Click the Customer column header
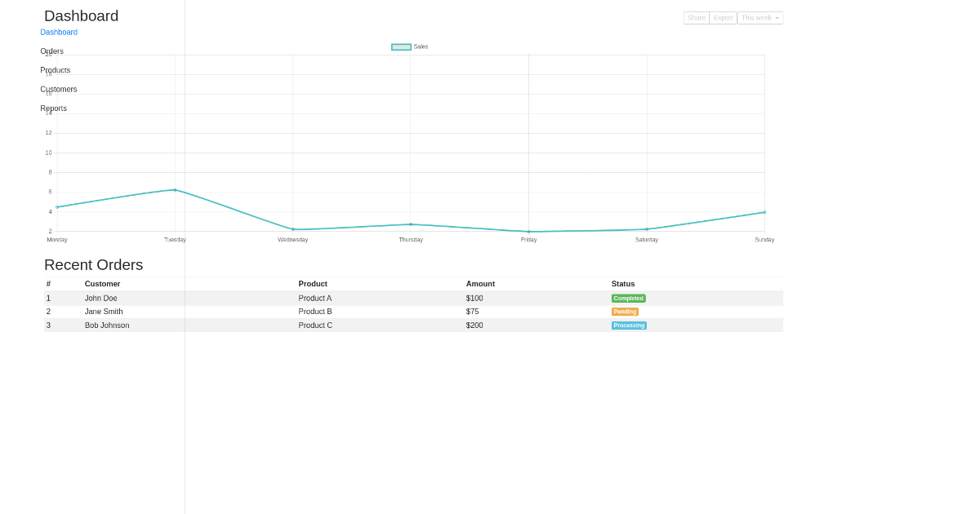 (x=103, y=284)
